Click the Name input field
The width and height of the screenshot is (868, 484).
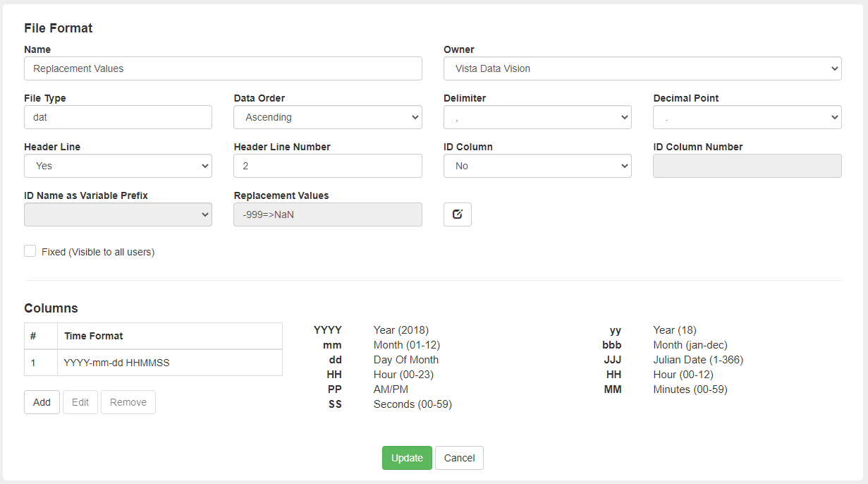(223, 68)
